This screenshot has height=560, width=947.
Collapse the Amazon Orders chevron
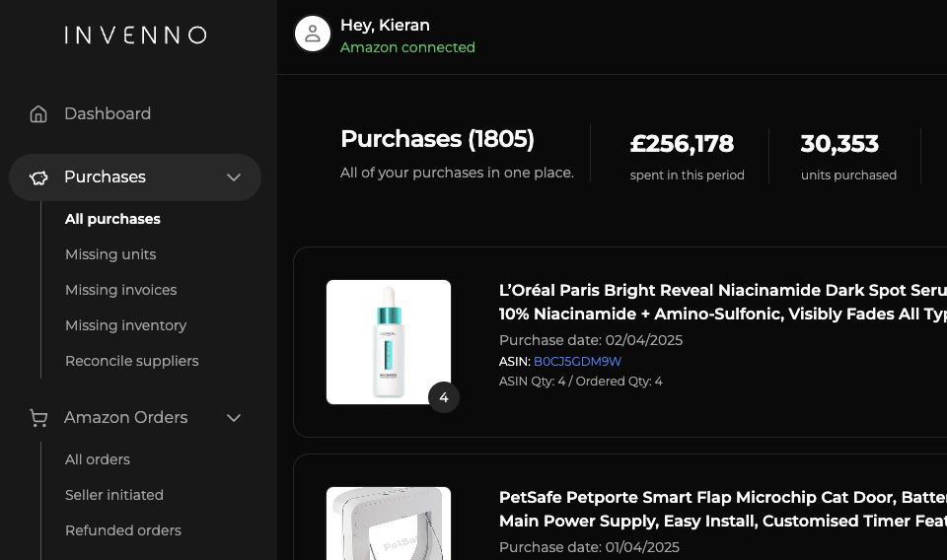[234, 418]
